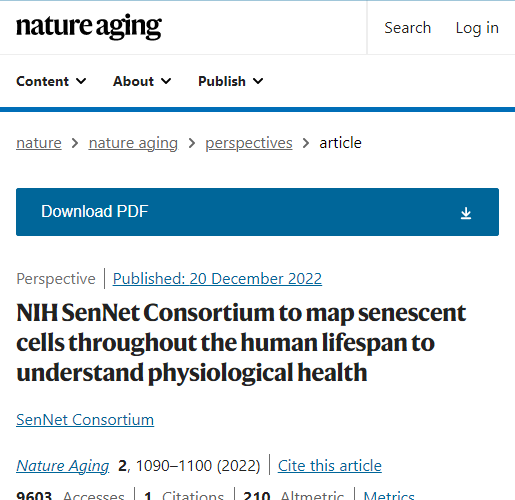
Task: Open the Content menu
Action: click(51, 81)
